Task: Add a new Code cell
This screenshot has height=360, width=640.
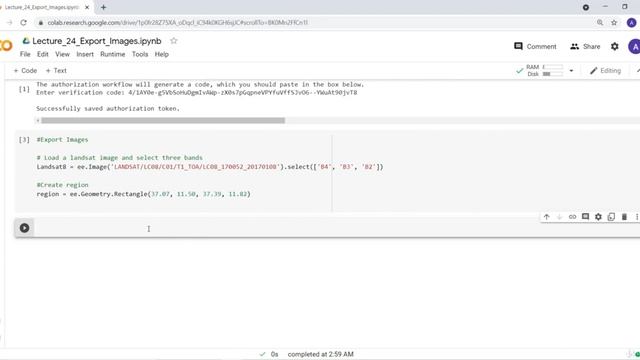Action: click(25, 71)
